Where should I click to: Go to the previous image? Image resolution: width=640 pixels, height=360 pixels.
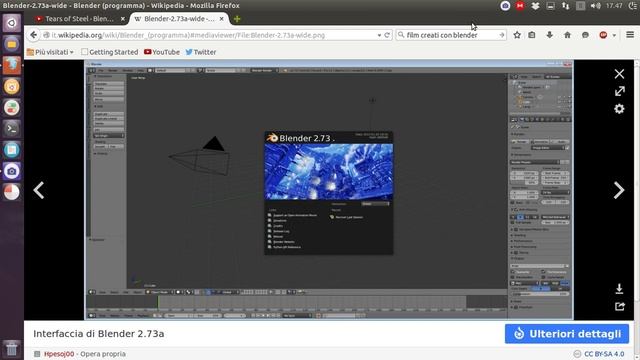point(39,190)
